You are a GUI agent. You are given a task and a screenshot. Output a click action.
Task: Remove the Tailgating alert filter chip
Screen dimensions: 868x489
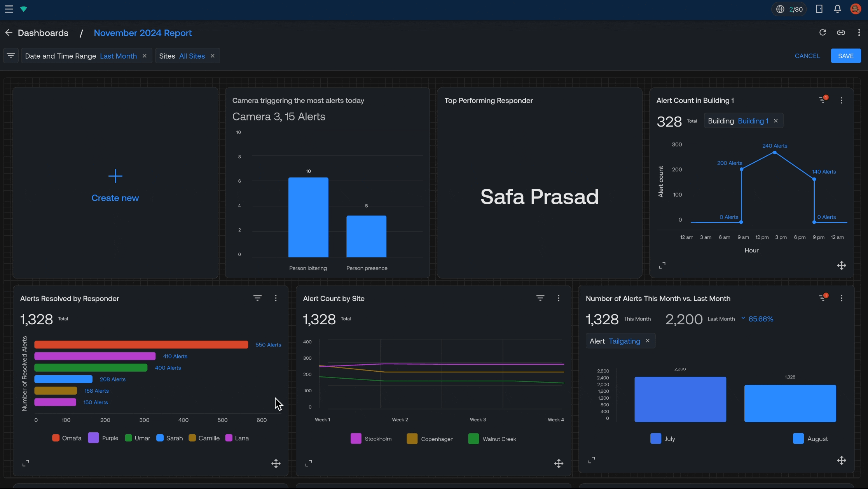647,341
